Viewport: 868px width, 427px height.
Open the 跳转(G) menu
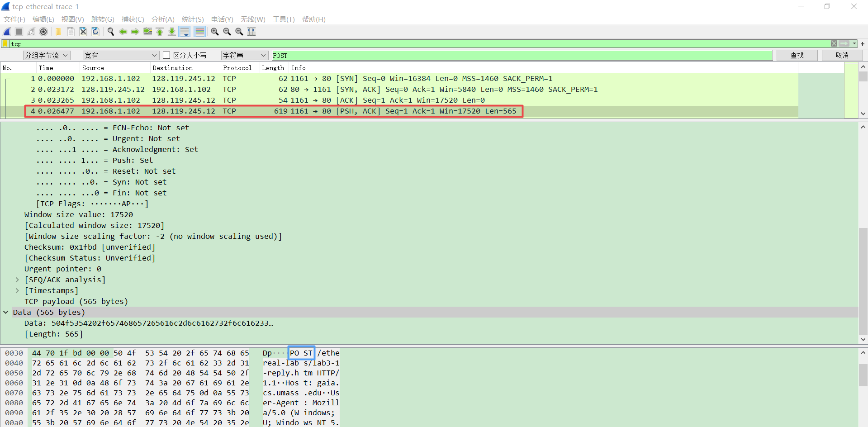click(103, 19)
